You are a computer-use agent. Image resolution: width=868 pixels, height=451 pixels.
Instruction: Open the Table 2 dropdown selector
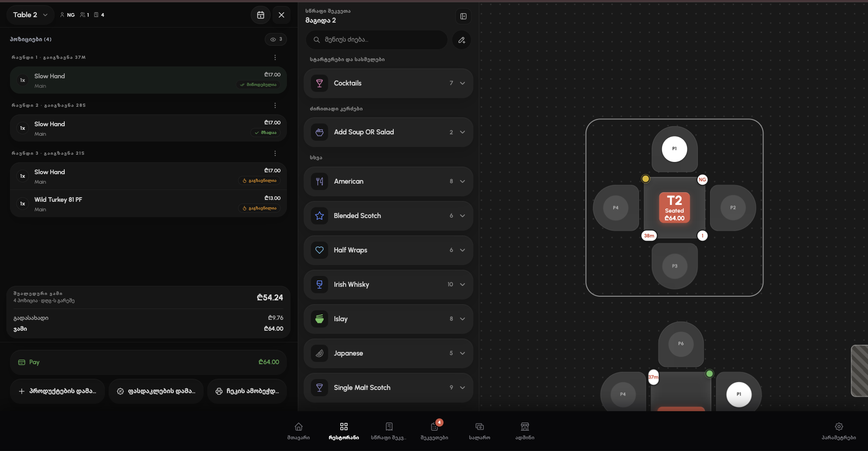(x=30, y=15)
